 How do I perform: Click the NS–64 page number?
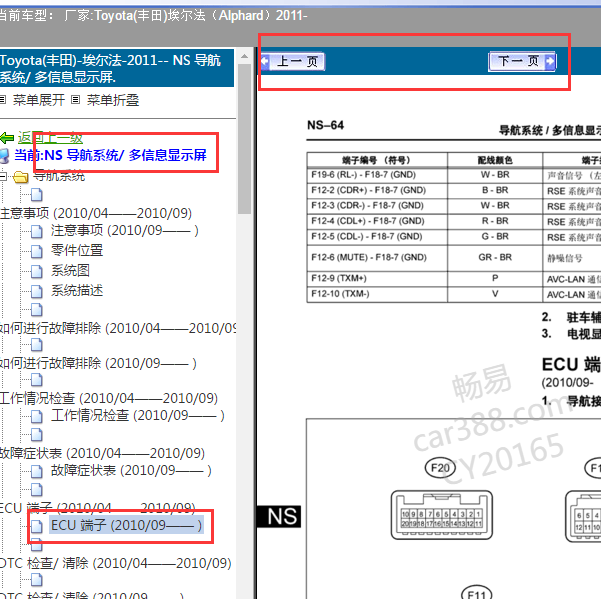tap(325, 125)
